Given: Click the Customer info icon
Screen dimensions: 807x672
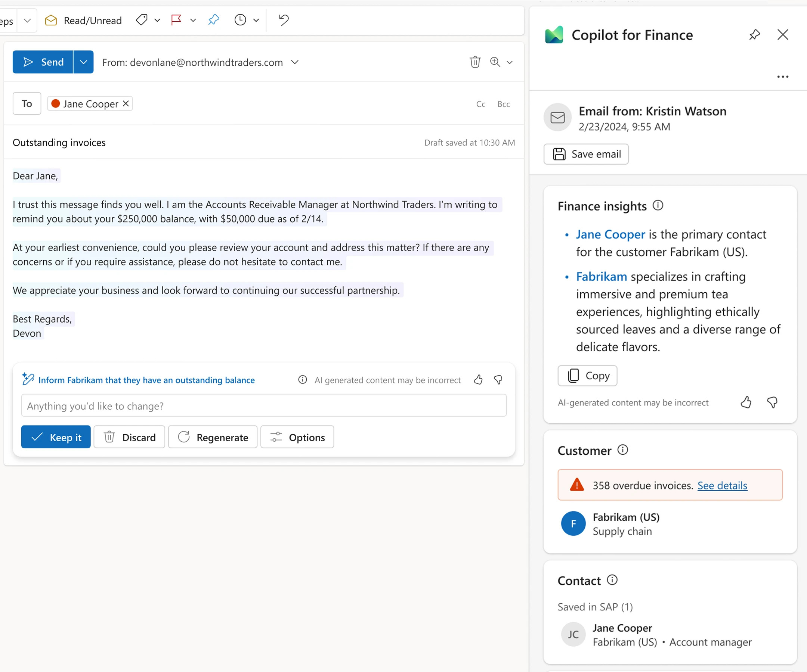Looking at the screenshot, I should (x=622, y=449).
